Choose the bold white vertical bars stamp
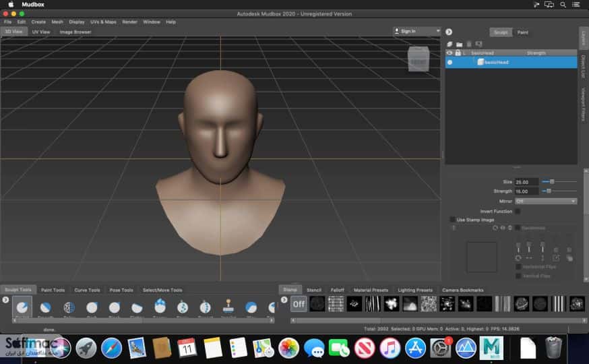The height and width of the screenshot is (364, 589). (x=558, y=304)
